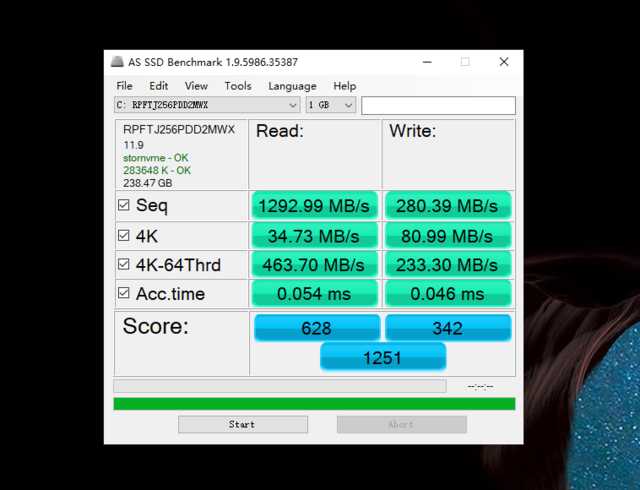This screenshot has width=640, height=490.
Task: Click the AS SSD Benchmark title bar icon
Action: (x=118, y=62)
